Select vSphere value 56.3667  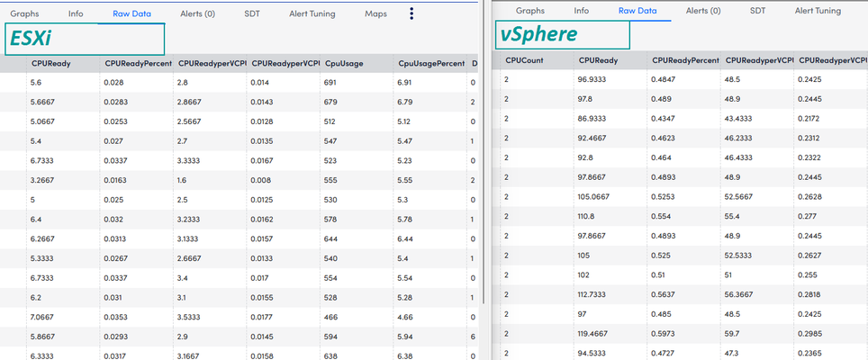pos(737,294)
